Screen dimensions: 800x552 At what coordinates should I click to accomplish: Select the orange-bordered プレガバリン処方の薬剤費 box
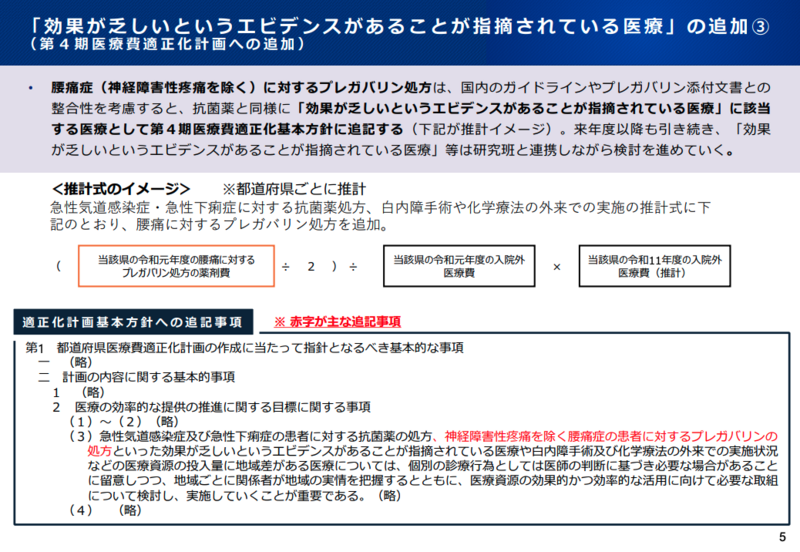click(x=175, y=266)
